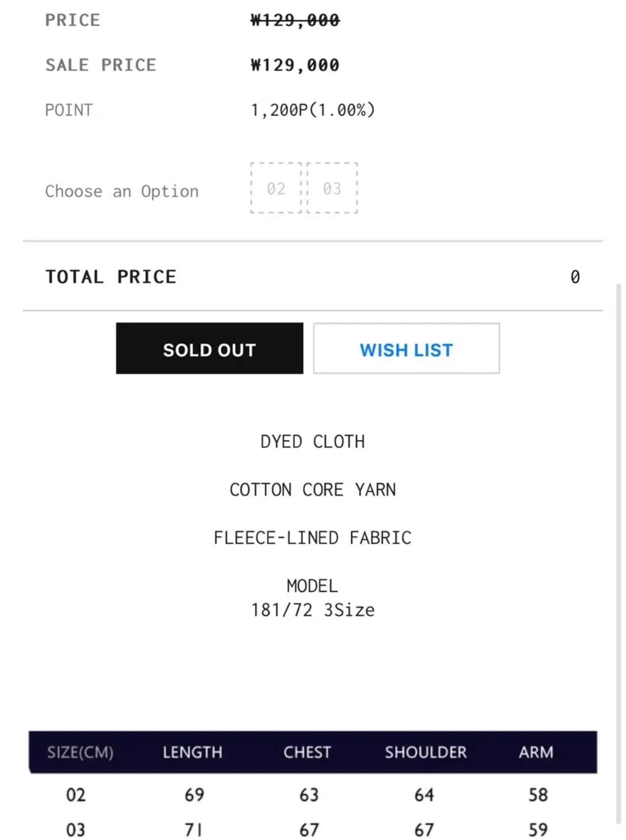Click the SHOULDER column header
This screenshot has width=626, height=840.
click(x=425, y=752)
